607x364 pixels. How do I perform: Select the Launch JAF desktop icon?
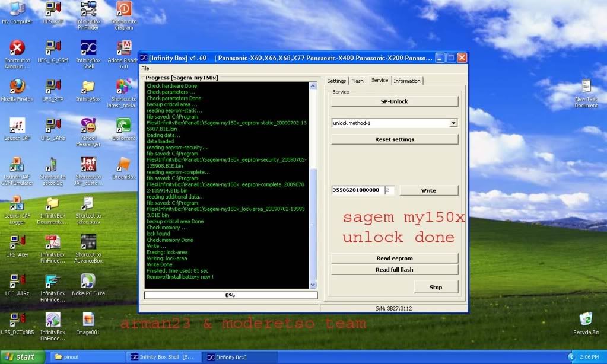(x=17, y=129)
